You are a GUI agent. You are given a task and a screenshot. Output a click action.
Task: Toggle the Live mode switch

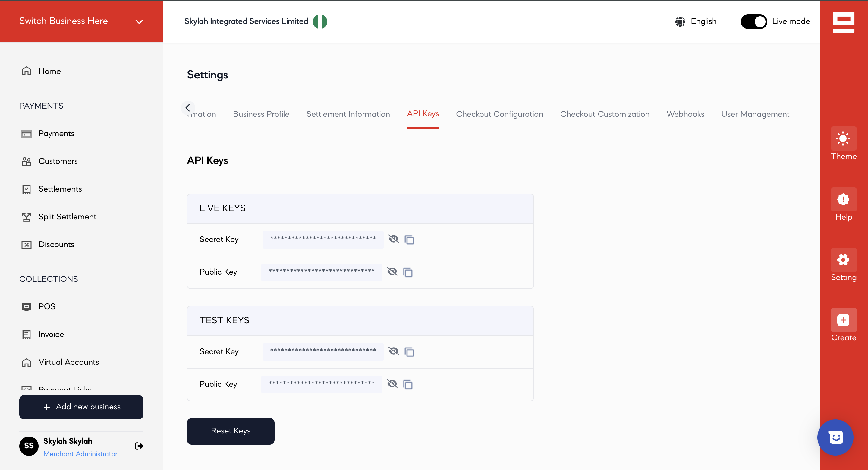coord(753,22)
